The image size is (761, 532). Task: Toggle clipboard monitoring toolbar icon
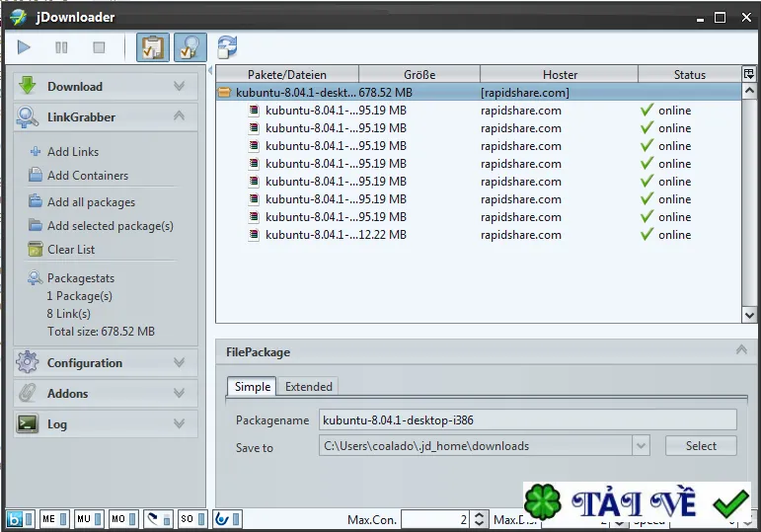153,47
